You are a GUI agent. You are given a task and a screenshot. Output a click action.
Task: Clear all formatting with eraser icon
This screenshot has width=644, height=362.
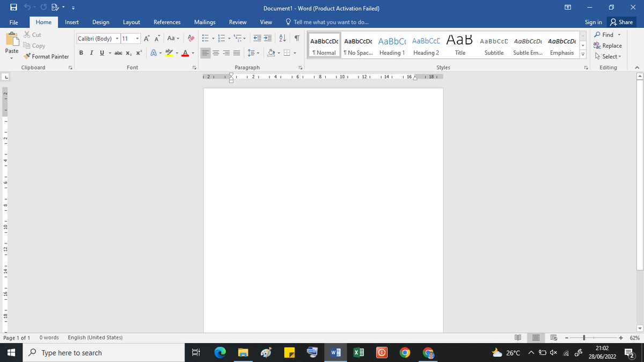click(x=191, y=39)
